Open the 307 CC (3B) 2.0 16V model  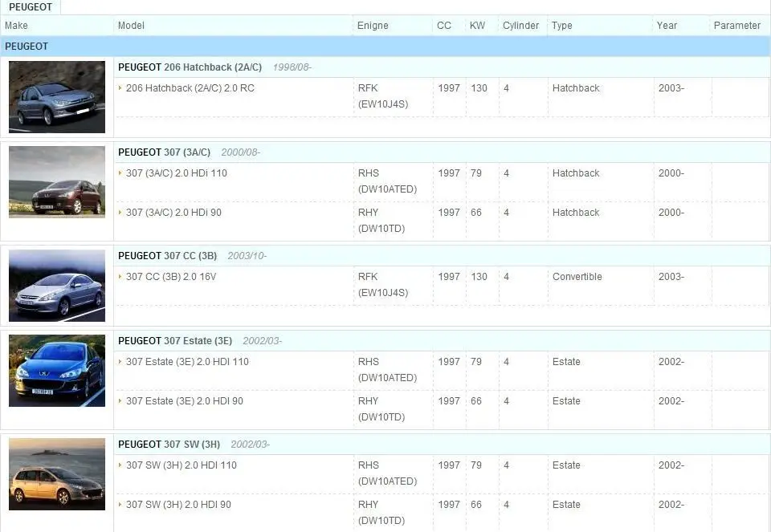pyautogui.click(x=171, y=277)
